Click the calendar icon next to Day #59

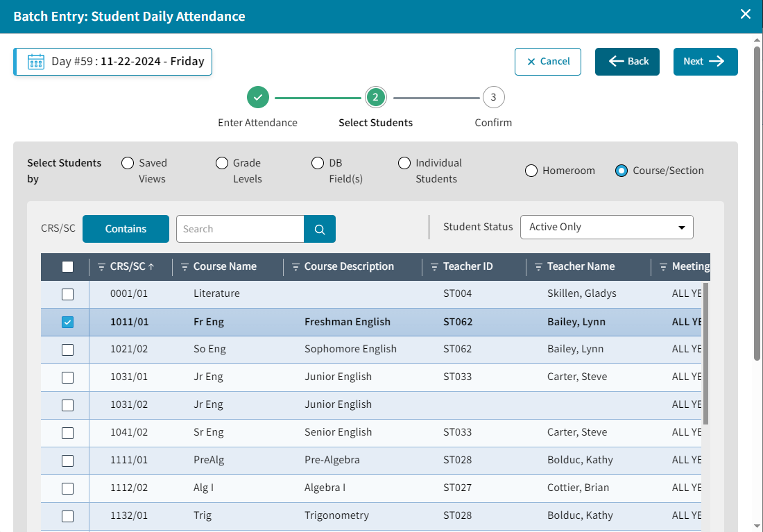pyautogui.click(x=36, y=62)
